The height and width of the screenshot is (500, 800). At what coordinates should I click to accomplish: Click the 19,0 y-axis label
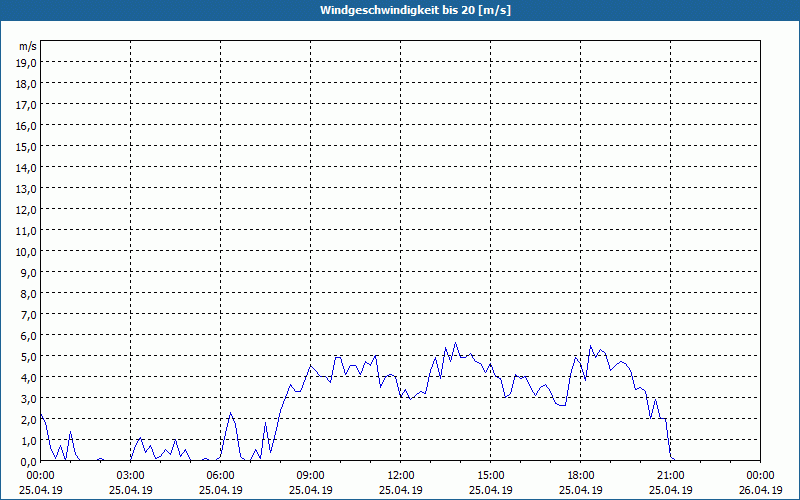tap(26, 63)
